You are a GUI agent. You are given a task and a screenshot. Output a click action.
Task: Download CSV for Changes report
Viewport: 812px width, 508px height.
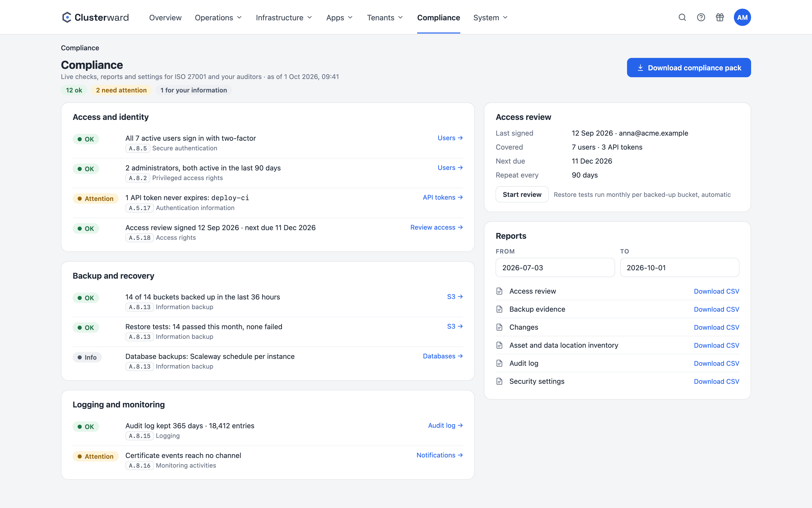tap(716, 328)
